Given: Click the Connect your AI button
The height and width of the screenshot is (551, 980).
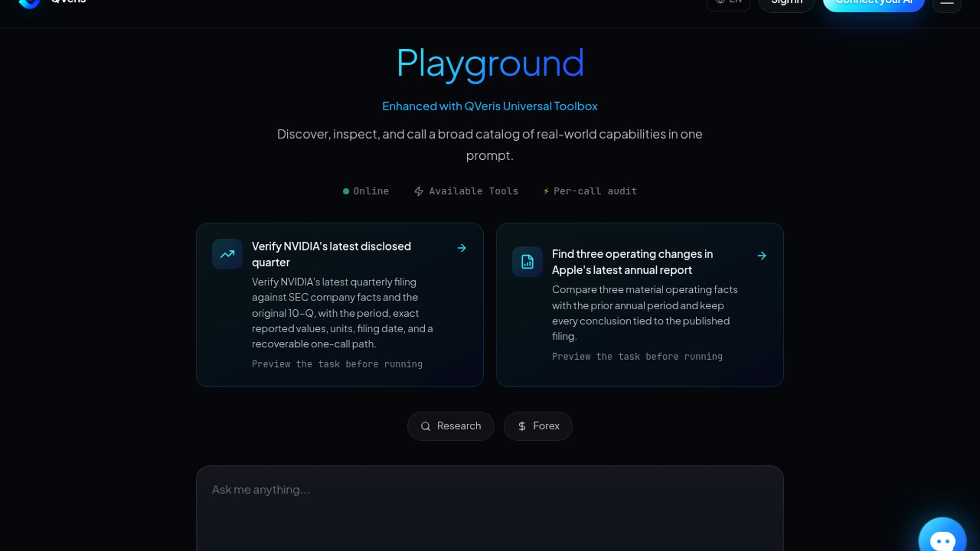Looking at the screenshot, I should point(874,3).
